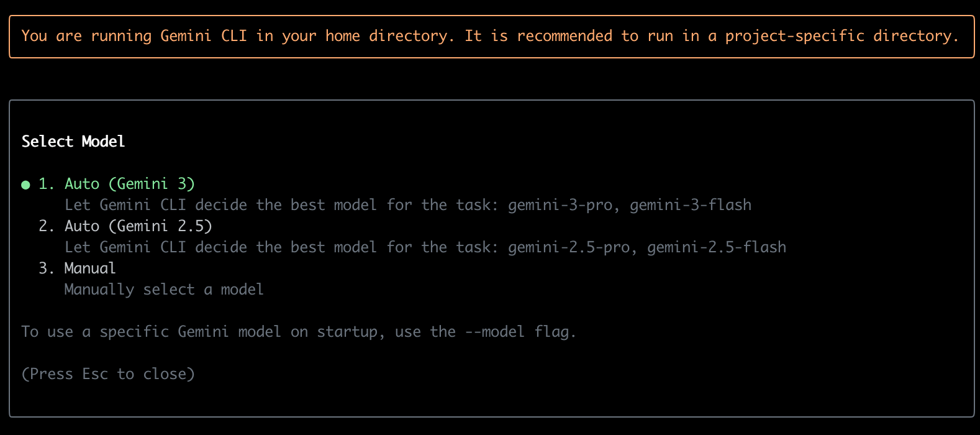Click "project-specific directory" in the warning banner
The image size is (980, 435).
(838, 36)
